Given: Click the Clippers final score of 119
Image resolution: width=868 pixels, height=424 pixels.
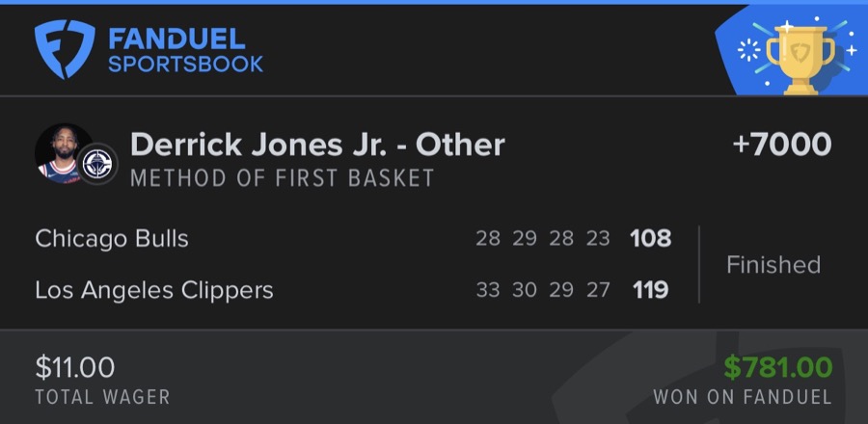Looking at the screenshot, I should click(x=650, y=289).
